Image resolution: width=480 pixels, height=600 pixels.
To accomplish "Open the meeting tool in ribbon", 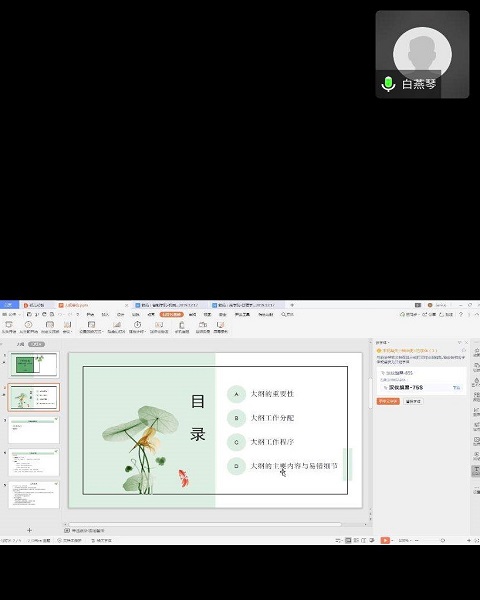I will pos(67,327).
